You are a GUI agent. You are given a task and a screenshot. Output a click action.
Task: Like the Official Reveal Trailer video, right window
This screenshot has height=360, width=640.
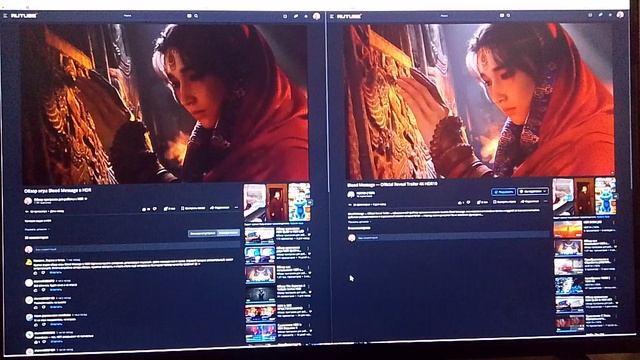point(461,202)
